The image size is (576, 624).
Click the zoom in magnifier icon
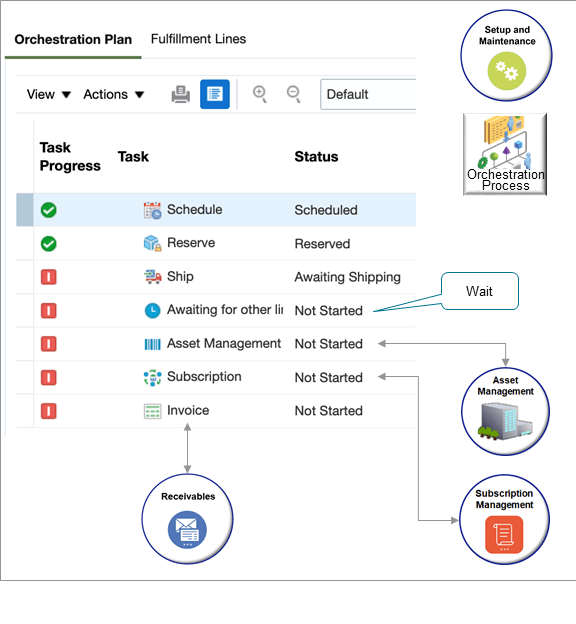point(260,94)
